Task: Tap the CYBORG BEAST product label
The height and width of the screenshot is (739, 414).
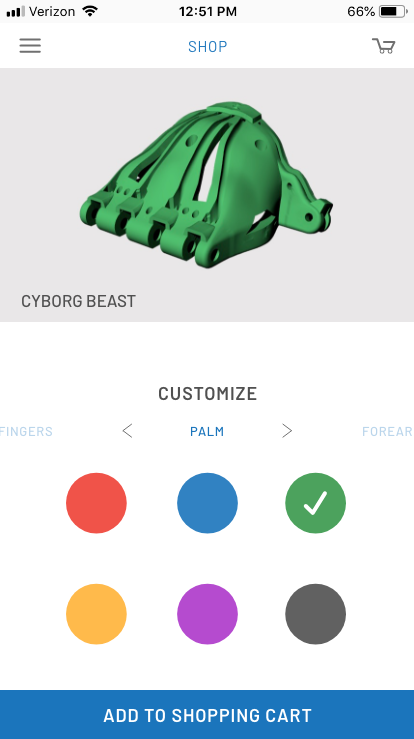Action: click(x=78, y=301)
